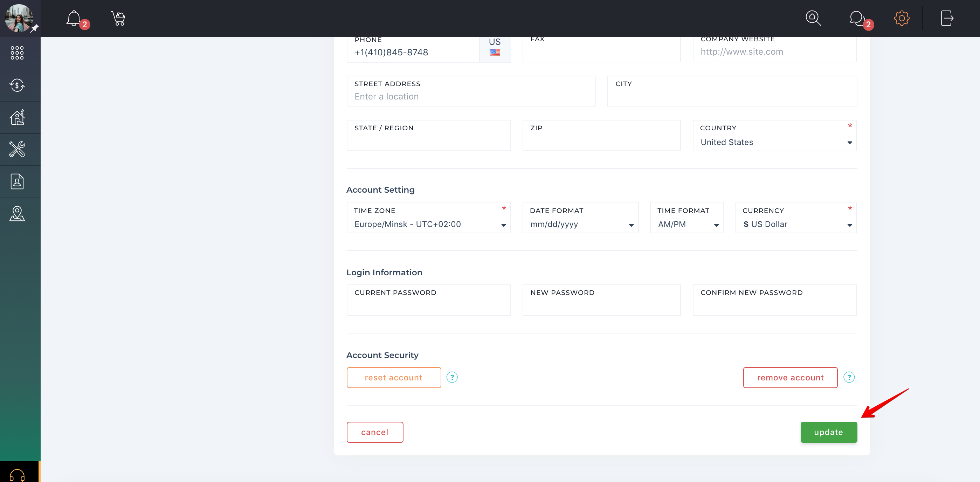Focus the Street Address field

[x=471, y=92]
